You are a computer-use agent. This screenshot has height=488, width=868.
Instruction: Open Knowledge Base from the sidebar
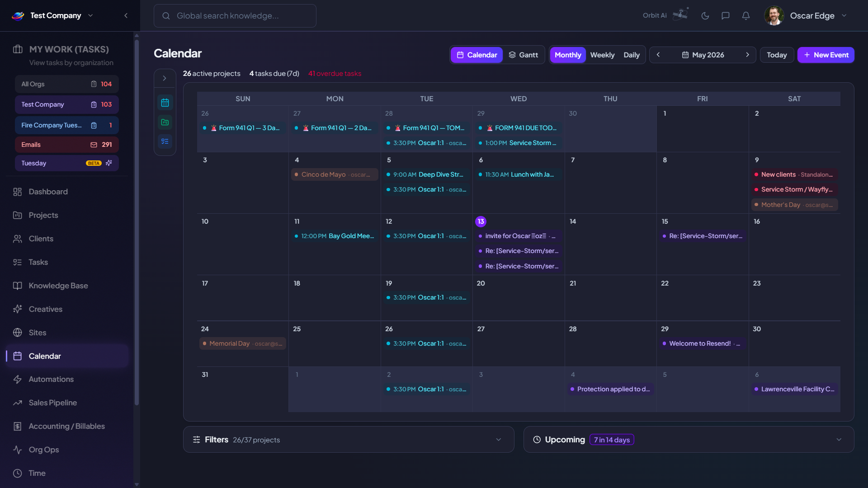coord(66,286)
